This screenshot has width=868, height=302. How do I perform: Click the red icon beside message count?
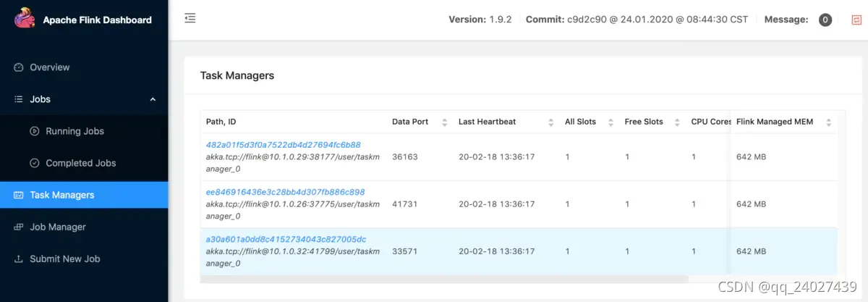tap(857, 20)
